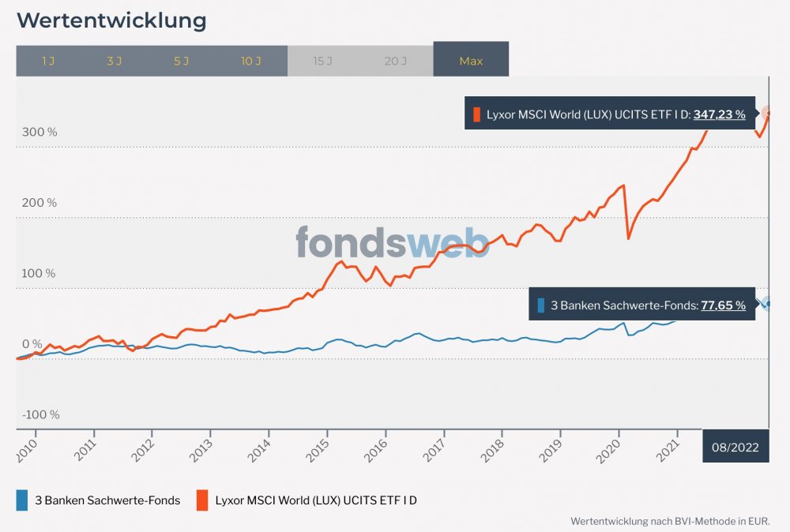
Task: Click the 08/2022 date marker
Action: 735,447
